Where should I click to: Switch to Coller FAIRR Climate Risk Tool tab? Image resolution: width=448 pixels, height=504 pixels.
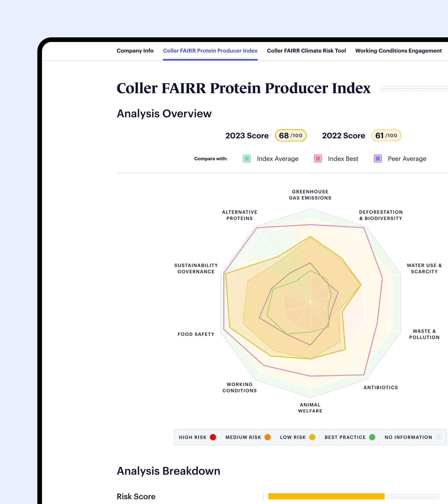click(306, 51)
